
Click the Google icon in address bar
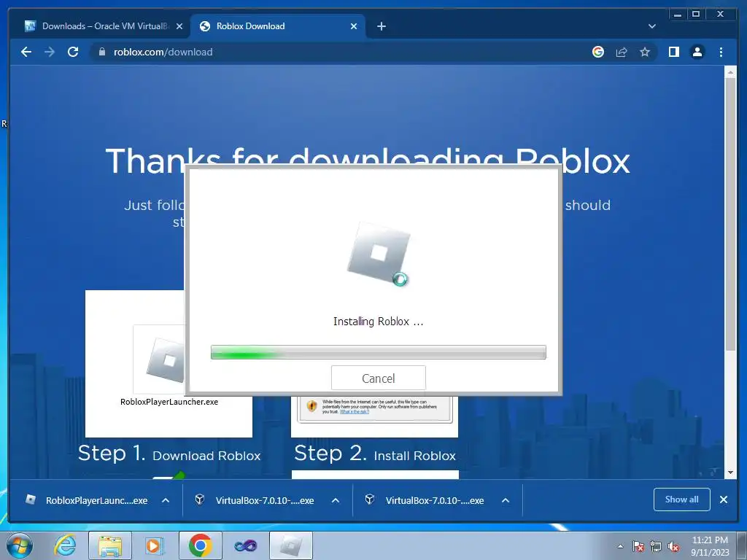[x=598, y=52]
